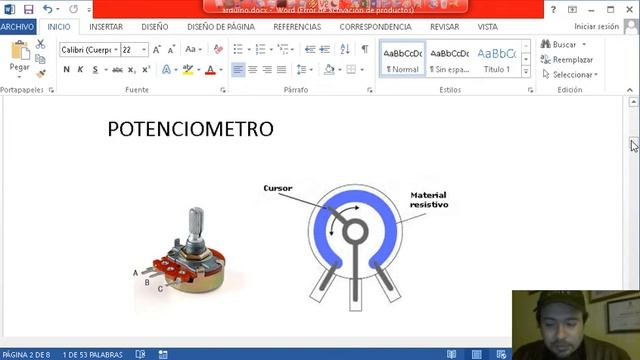Open the Font dialog launcher
The height and width of the screenshot is (360, 640).
pos(223,90)
